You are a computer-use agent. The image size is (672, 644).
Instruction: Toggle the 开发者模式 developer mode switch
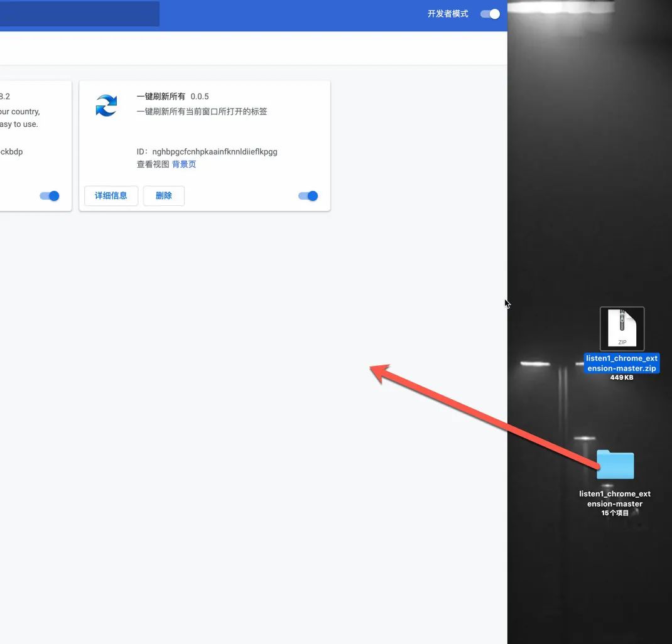(x=490, y=14)
